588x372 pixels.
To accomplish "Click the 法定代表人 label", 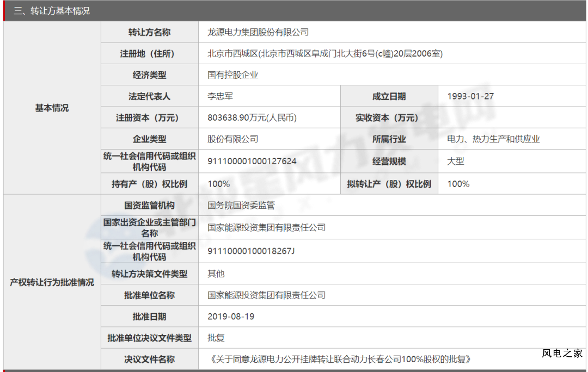I will point(149,96).
